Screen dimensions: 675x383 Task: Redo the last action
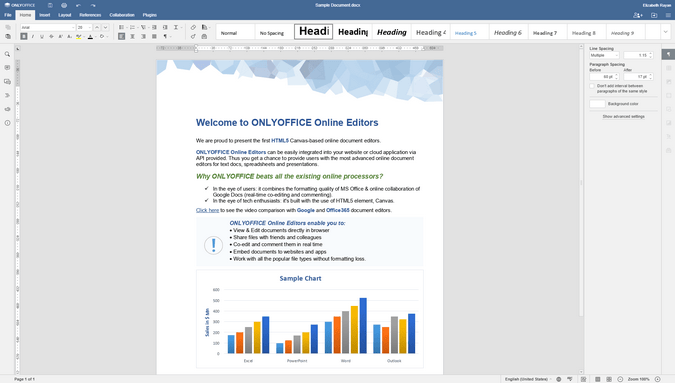pyautogui.click(x=93, y=5)
